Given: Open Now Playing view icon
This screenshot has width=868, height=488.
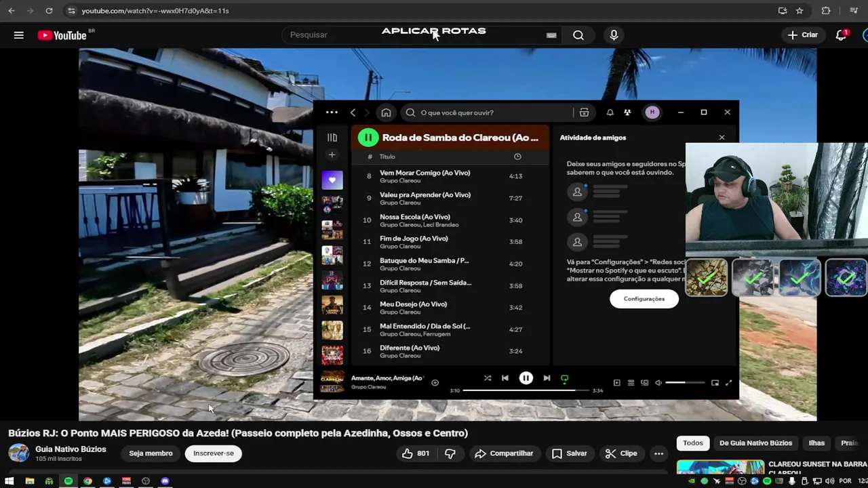Looking at the screenshot, I should click(616, 383).
